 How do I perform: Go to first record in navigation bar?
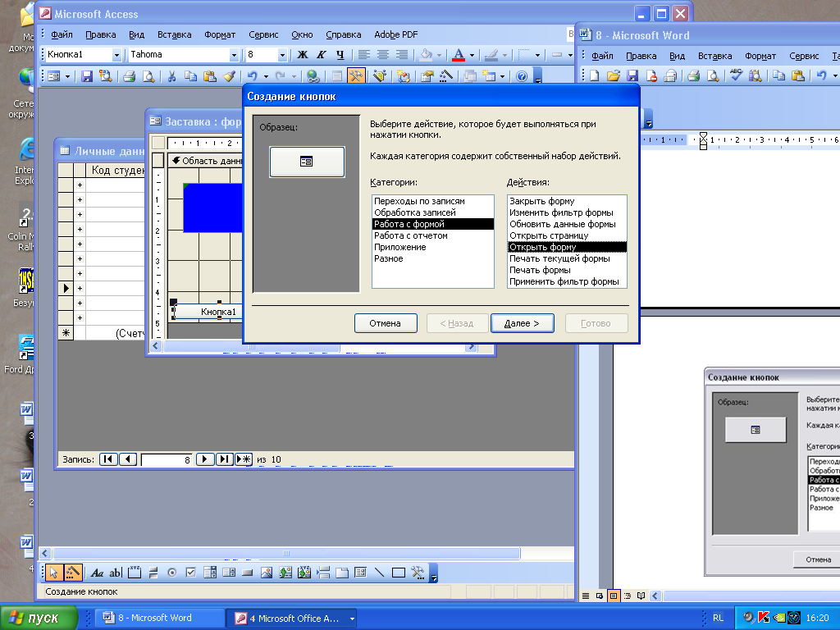coord(108,459)
